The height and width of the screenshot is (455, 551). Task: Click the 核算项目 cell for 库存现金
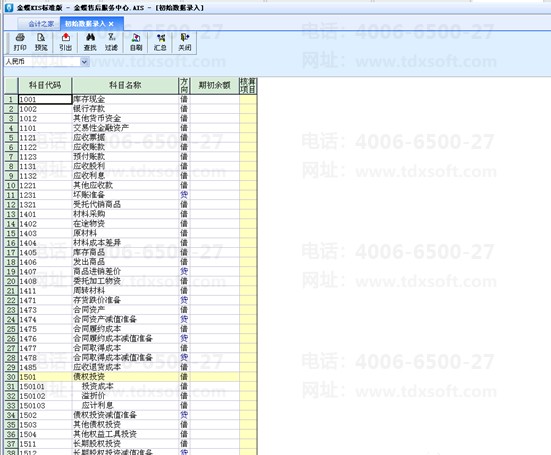click(248, 99)
